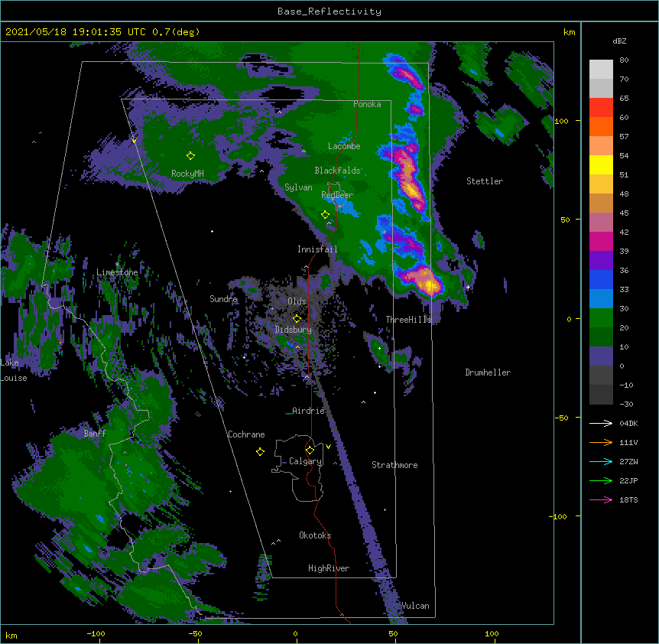
Task: Click the cyan 27ZW arrow legend icon
Action: 601,461
